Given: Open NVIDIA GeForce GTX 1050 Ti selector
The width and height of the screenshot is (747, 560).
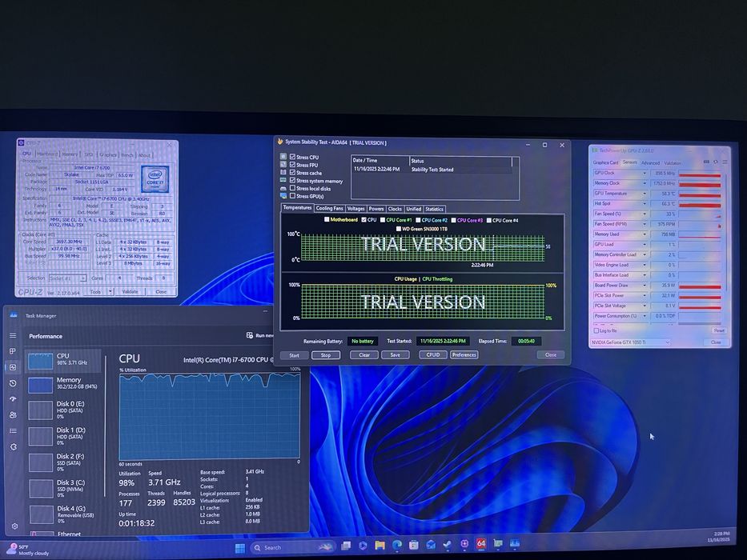Looking at the screenshot, I should point(630,342).
